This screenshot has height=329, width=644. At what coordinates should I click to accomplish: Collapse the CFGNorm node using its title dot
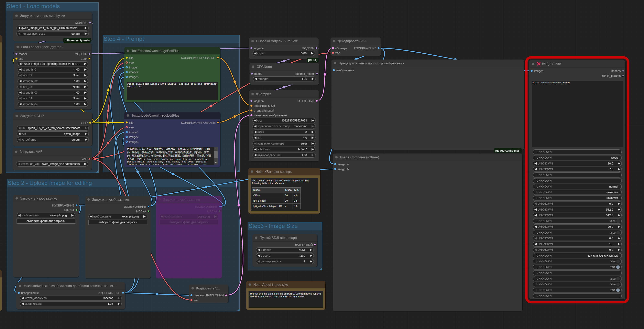click(253, 67)
